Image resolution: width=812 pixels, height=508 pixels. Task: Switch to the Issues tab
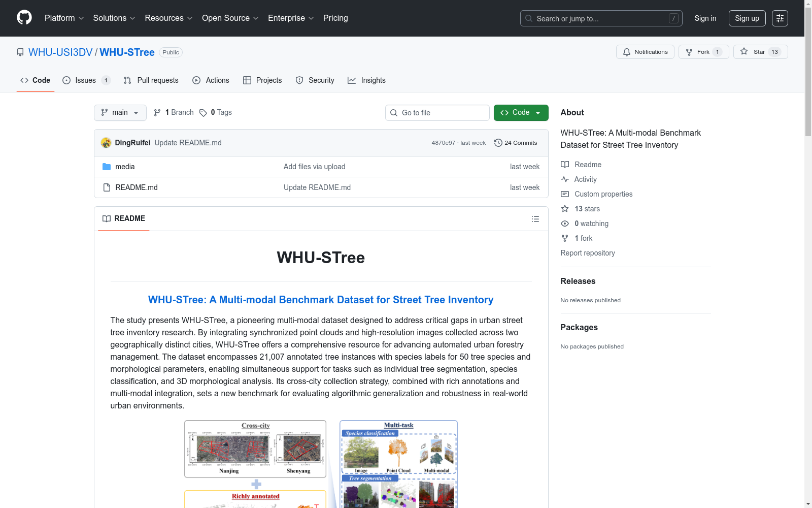coord(86,80)
